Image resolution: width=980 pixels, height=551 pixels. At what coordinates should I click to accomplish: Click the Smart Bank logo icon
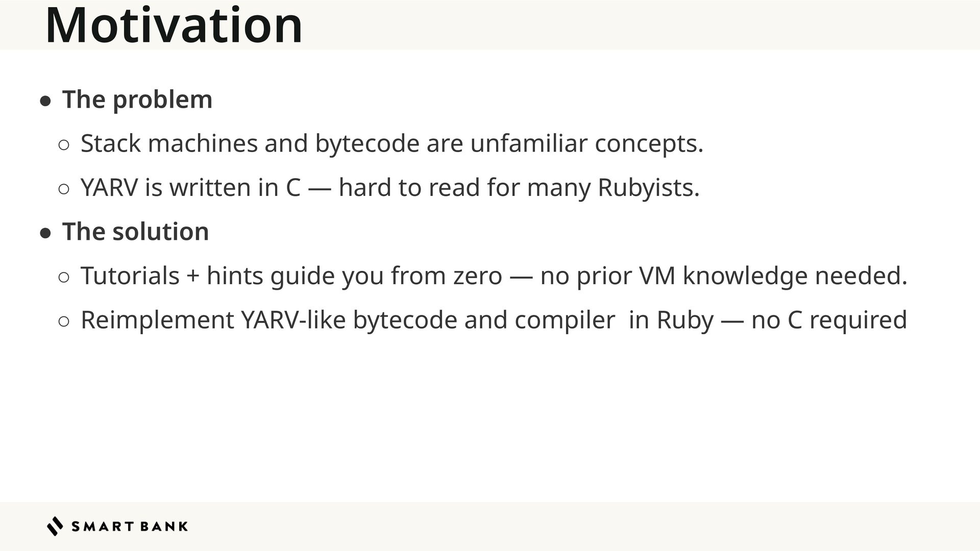coord(55,526)
